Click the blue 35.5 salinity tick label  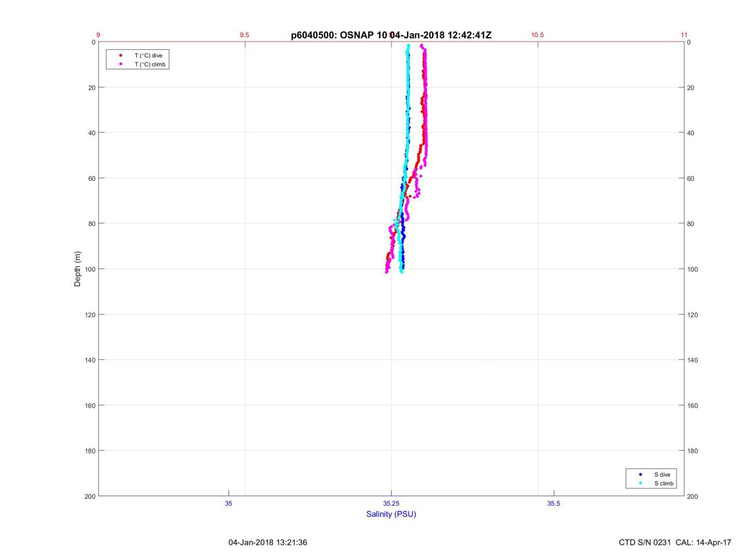click(x=554, y=503)
